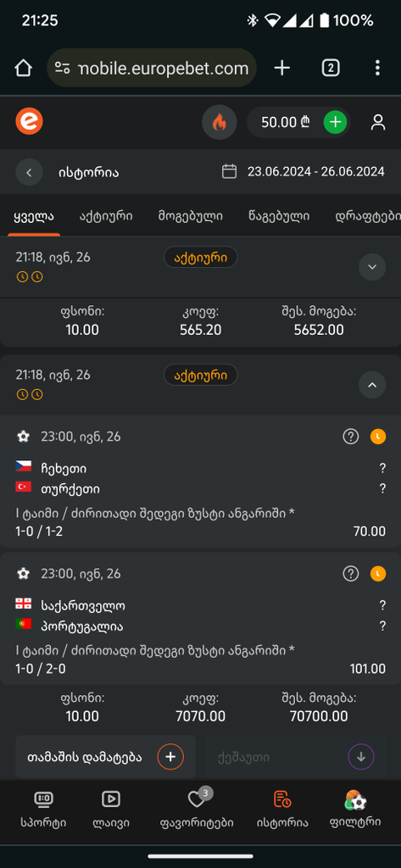Image resolution: width=401 pixels, height=868 pixels.
Task: Tap the orange Europebet logo
Action: [29, 122]
